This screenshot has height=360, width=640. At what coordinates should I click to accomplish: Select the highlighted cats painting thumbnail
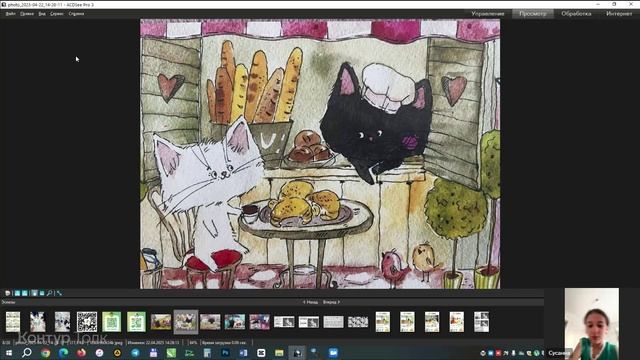[x=186, y=322]
